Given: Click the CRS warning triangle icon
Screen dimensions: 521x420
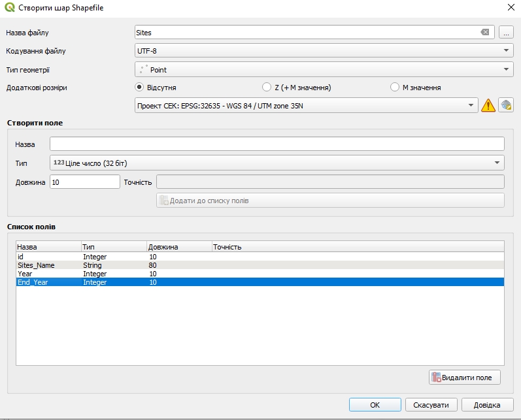Looking at the screenshot, I should tap(488, 106).
